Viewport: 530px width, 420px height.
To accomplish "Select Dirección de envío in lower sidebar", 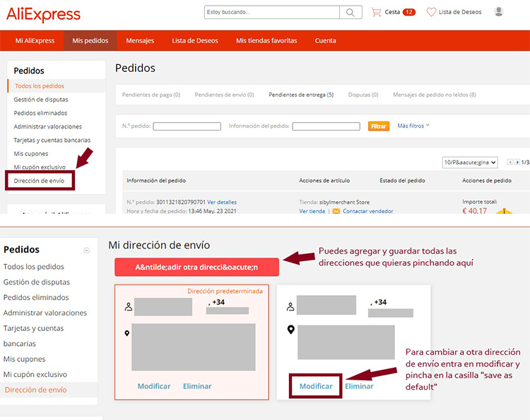I will [x=36, y=390].
